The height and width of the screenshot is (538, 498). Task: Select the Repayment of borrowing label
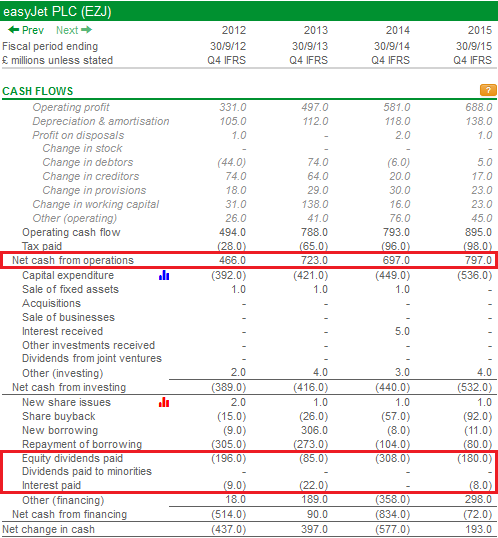[82, 444]
